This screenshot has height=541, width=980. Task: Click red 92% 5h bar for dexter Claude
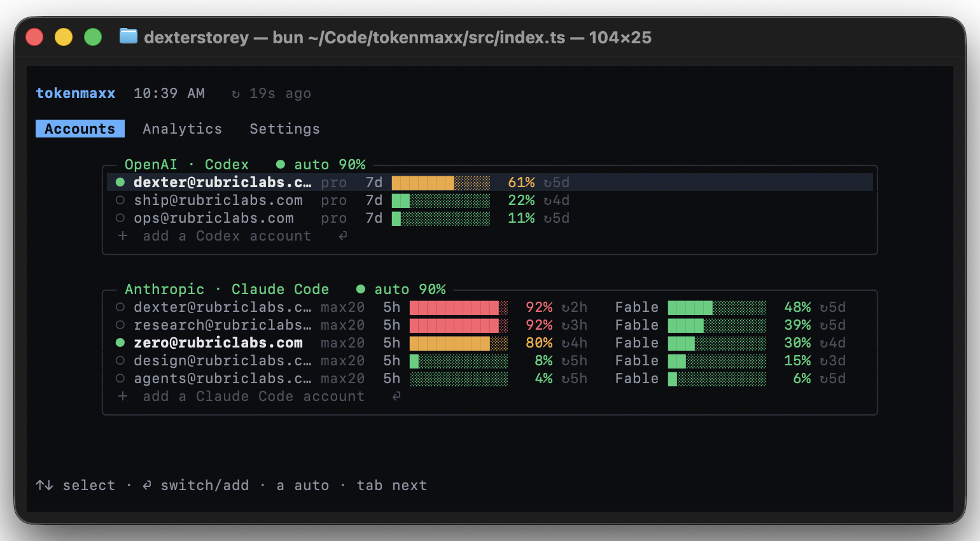click(459, 308)
